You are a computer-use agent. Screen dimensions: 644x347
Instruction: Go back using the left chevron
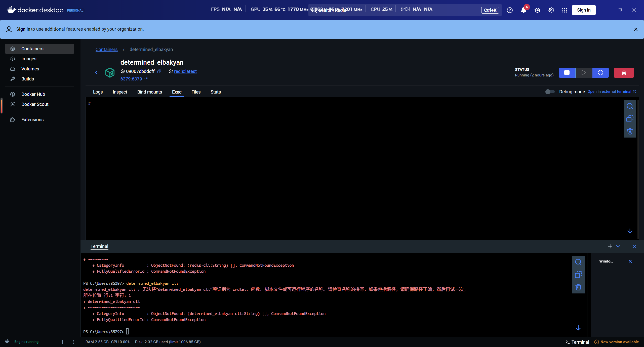click(96, 73)
